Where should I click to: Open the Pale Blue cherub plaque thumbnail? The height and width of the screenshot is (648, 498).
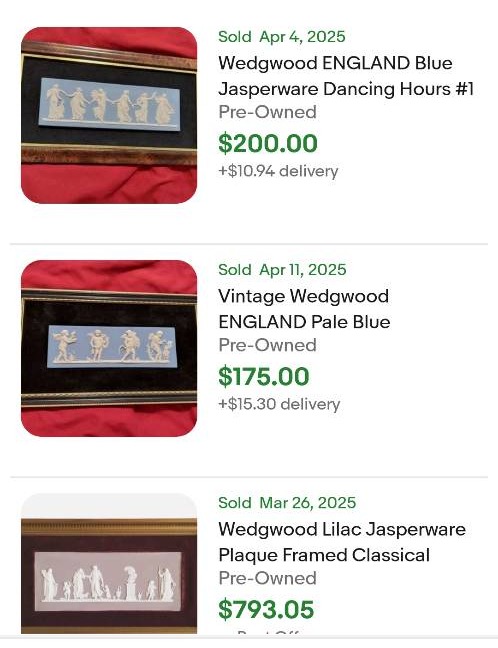click(x=109, y=348)
